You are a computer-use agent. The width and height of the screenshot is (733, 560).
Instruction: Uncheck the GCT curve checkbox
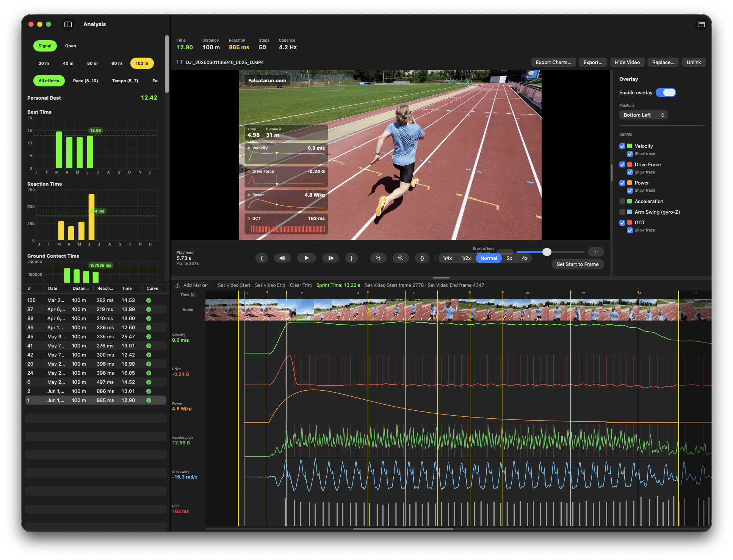(x=622, y=222)
